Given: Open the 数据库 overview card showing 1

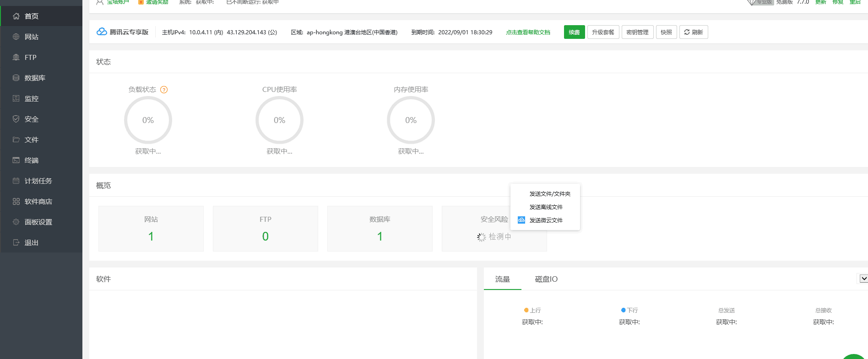Looking at the screenshot, I should tap(380, 229).
